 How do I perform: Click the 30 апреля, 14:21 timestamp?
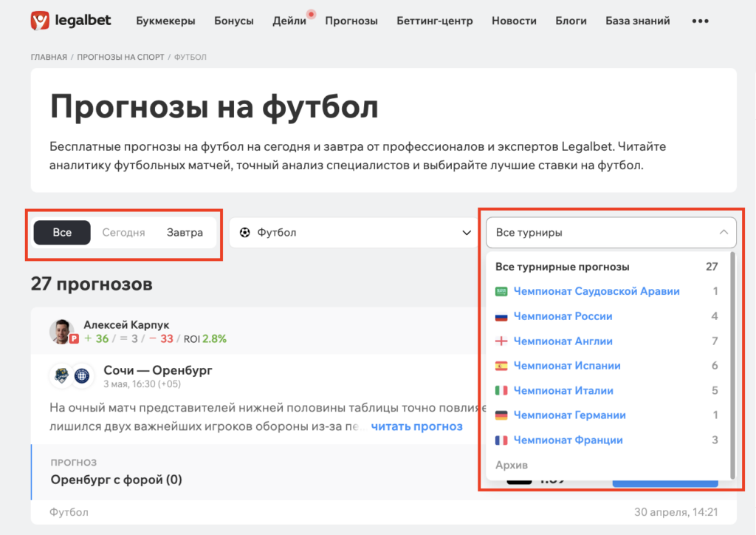pos(676,512)
